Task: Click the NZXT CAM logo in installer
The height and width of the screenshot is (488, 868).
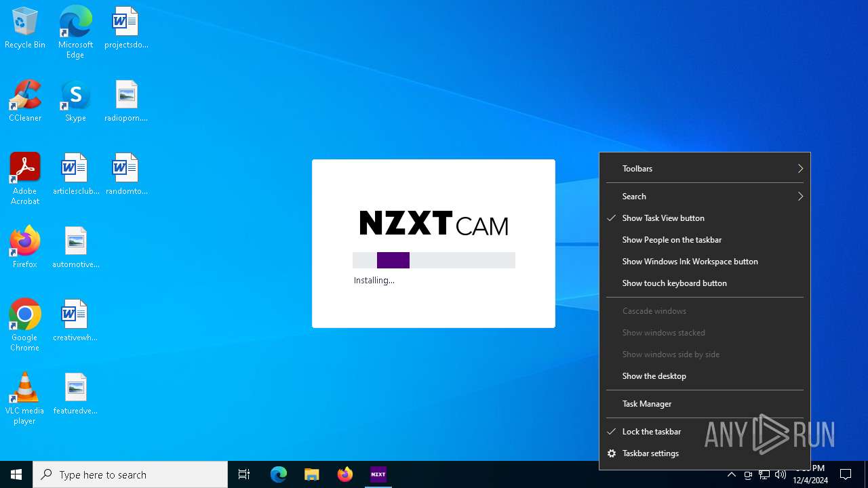Action: (434, 223)
